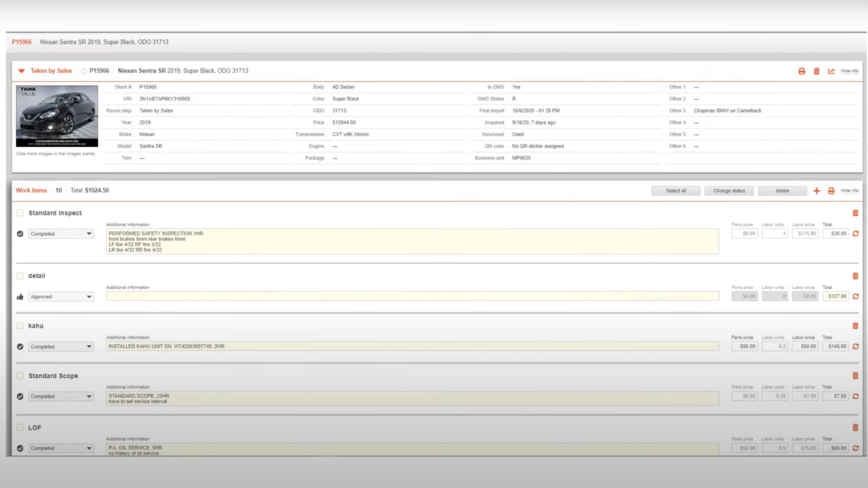Click the Change status button

pyautogui.click(x=729, y=191)
